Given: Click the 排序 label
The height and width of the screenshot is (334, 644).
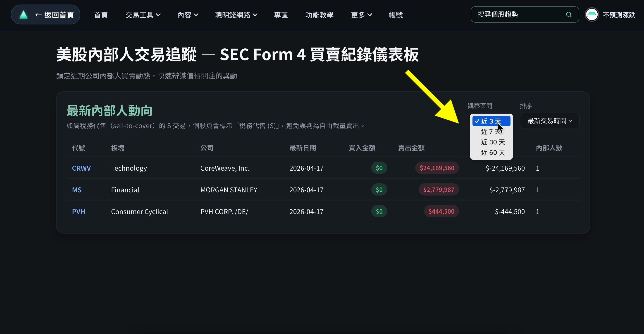Looking at the screenshot, I should tap(526, 106).
